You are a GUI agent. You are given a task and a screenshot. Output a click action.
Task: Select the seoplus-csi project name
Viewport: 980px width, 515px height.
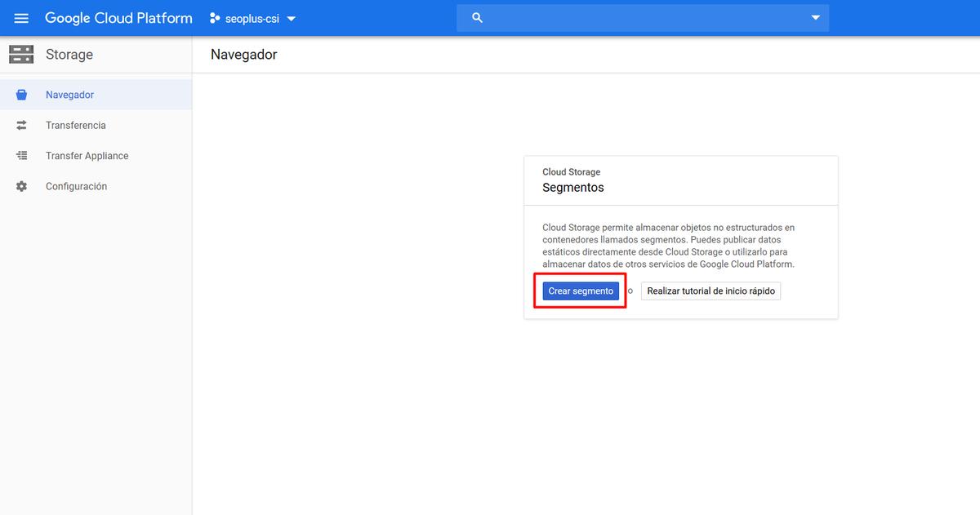[252, 19]
